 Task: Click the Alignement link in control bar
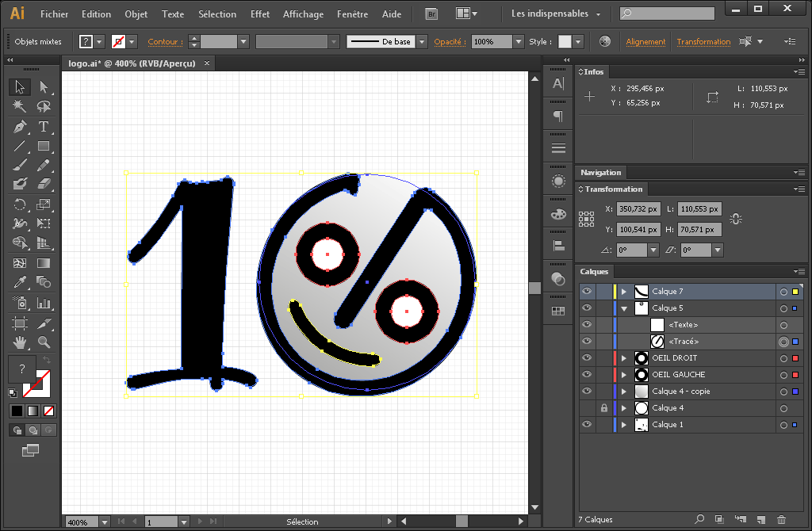click(645, 42)
